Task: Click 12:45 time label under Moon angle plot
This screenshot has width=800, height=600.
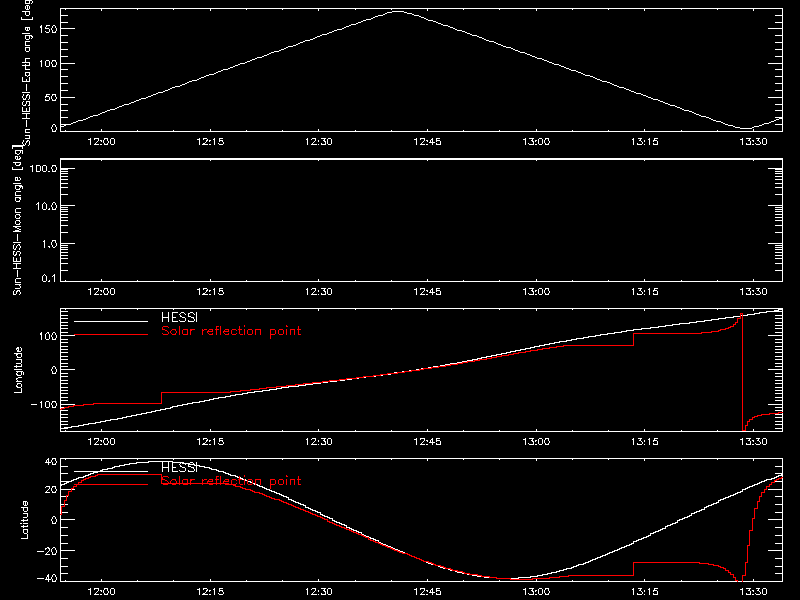Action: [x=428, y=291]
